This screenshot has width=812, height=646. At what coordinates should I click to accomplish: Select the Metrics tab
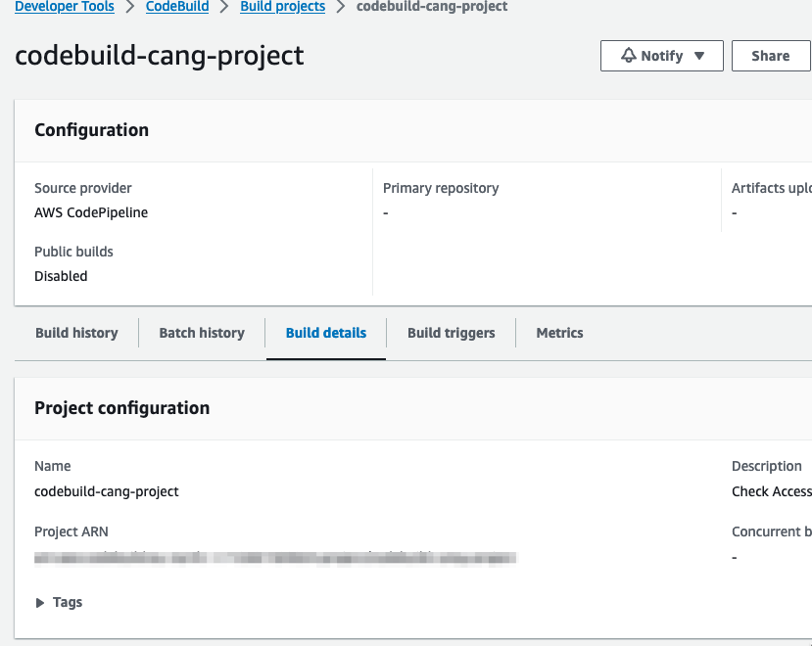point(559,332)
